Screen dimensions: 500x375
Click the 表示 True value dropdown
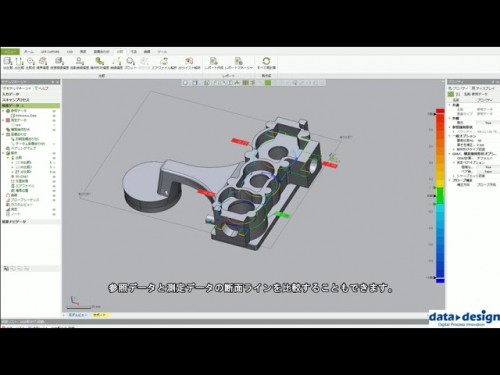[x=488, y=123]
